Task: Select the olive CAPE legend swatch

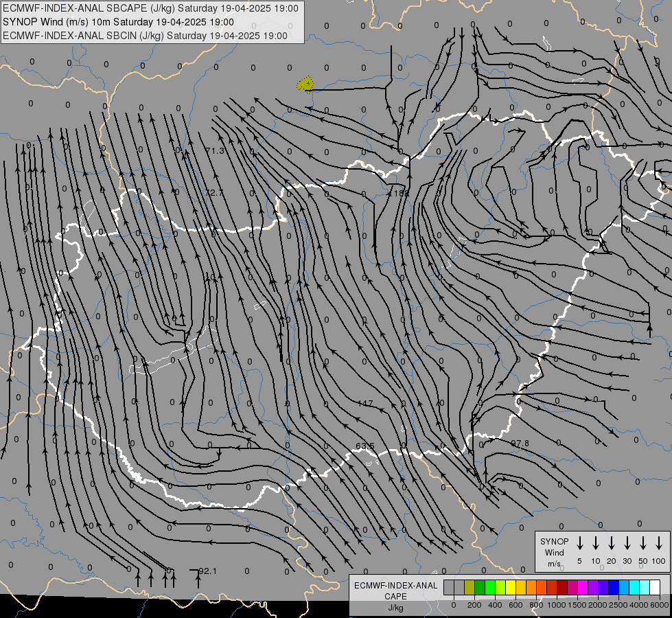Action: [x=470, y=587]
